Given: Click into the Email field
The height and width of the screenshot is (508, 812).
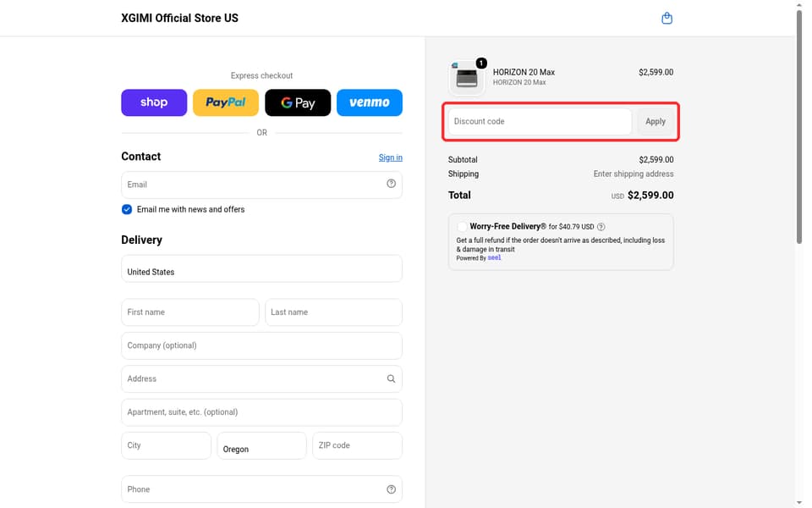Looking at the screenshot, I should click(x=261, y=185).
